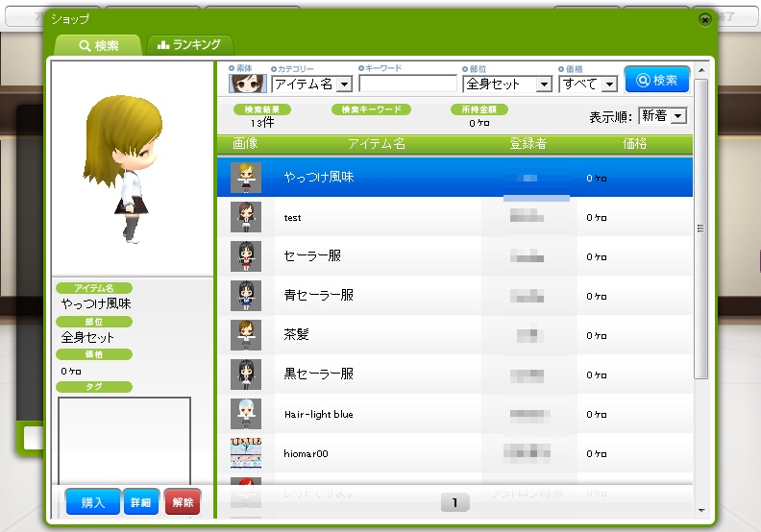Open the カテゴリー dropdown showing アイテム名
This screenshot has width=761, height=532.
311,84
